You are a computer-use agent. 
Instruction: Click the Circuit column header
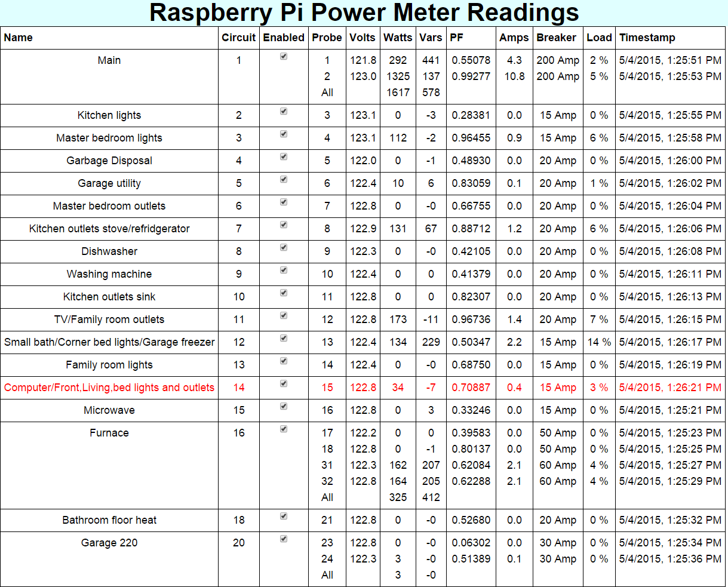[239, 38]
